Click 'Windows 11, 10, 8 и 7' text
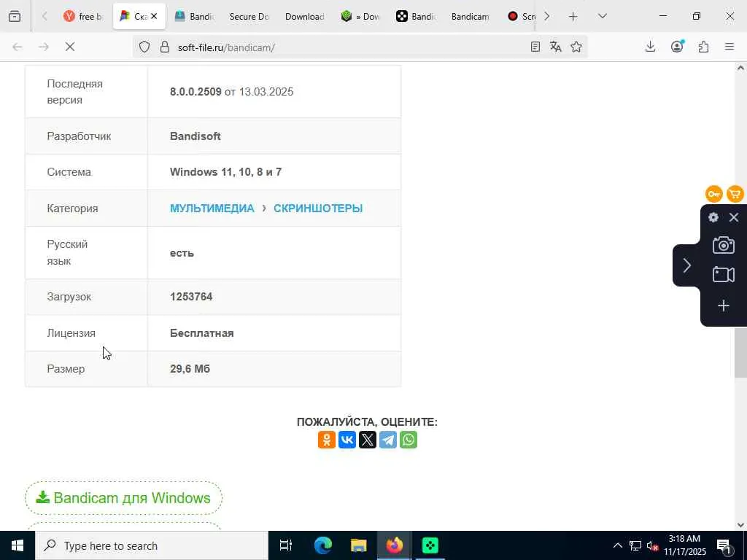This screenshot has height=560, width=747. (x=226, y=172)
